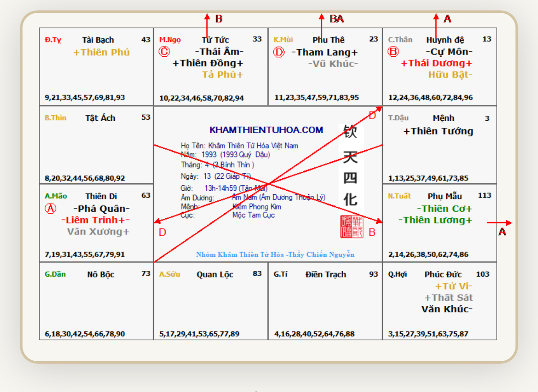Viewport: 538px width, 392px height.
Task: Click the circled D marker in K.Mùi cell
Action: 279,52
